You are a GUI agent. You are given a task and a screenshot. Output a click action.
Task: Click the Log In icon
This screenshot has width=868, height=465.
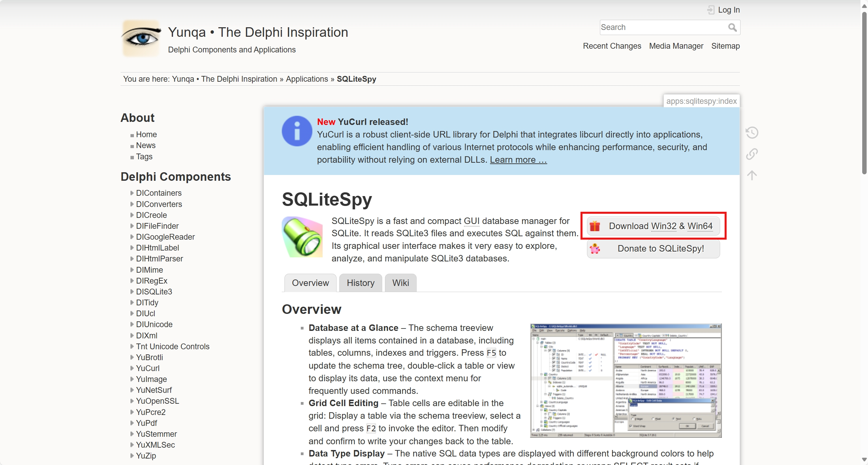click(x=711, y=10)
